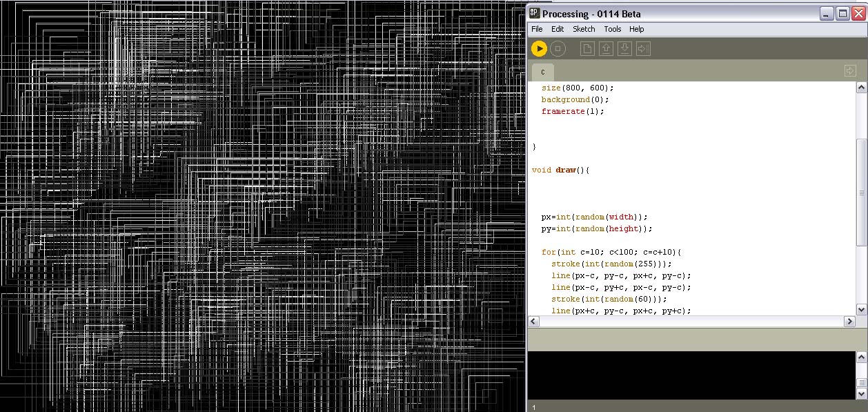Click the code editor's scroll-up arrow

[861, 88]
